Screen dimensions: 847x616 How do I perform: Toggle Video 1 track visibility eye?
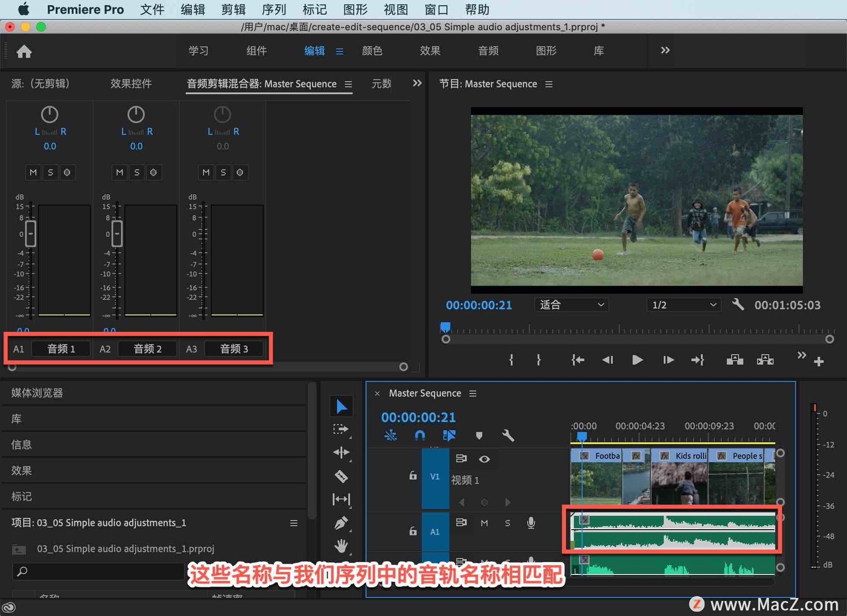(484, 459)
